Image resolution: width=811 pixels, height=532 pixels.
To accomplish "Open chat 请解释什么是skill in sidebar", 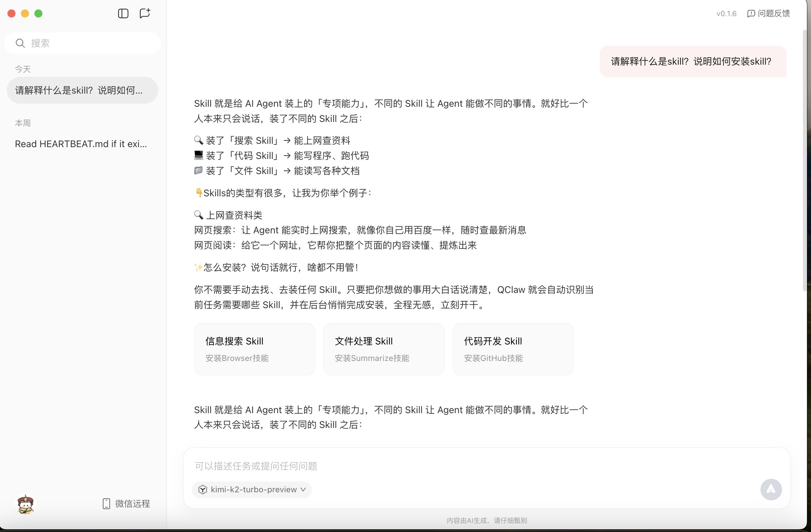I will click(82, 90).
